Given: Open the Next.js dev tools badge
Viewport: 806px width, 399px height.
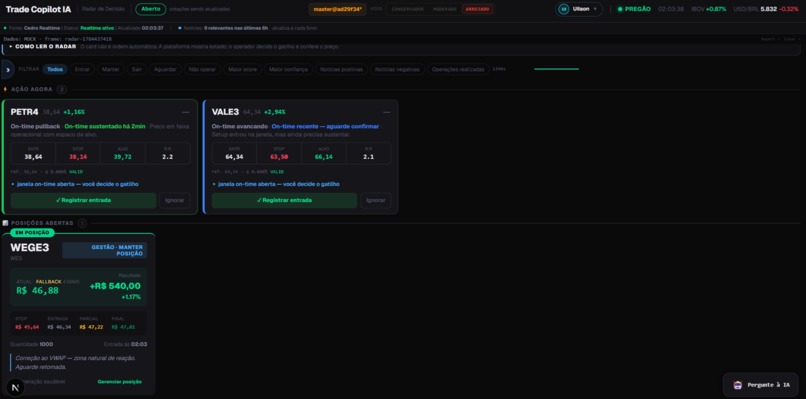Looking at the screenshot, I should [x=15, y=389].
